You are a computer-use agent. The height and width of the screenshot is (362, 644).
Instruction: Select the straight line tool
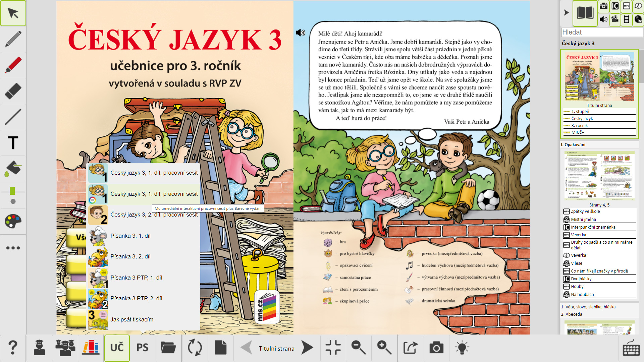coord(13,117)
